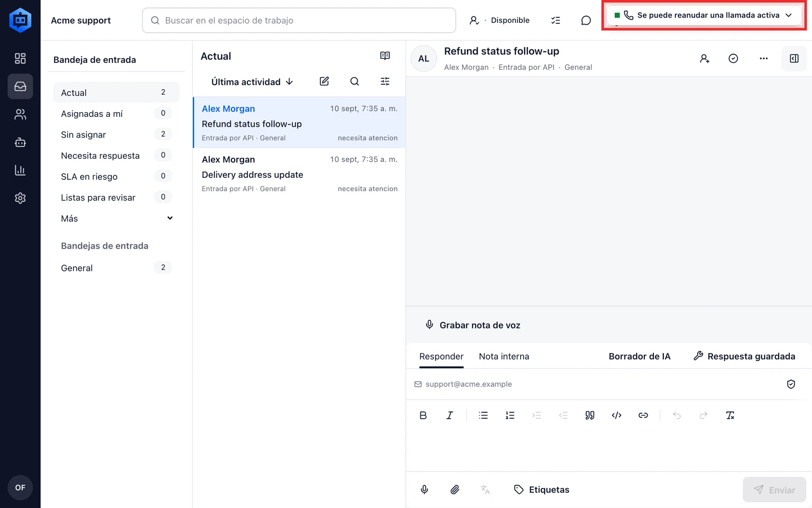Increase indent in the editor
The height and width of the screenshot is (508, 812).
pos(537,415)
